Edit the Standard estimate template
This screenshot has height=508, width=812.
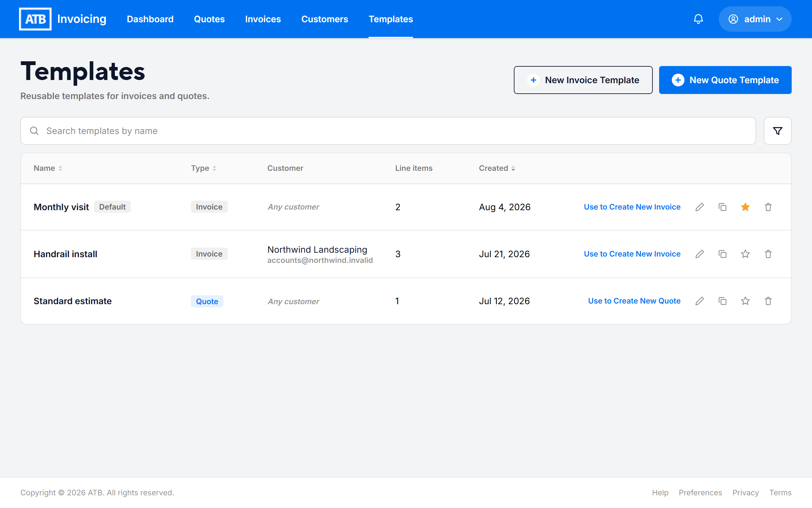tap(700, 301)
